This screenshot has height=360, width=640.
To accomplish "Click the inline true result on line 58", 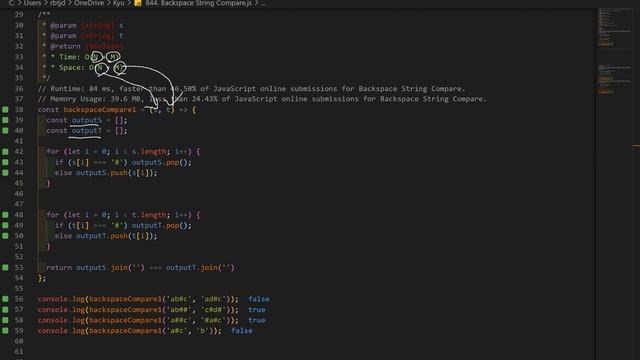I will click(x=257, y=320).
